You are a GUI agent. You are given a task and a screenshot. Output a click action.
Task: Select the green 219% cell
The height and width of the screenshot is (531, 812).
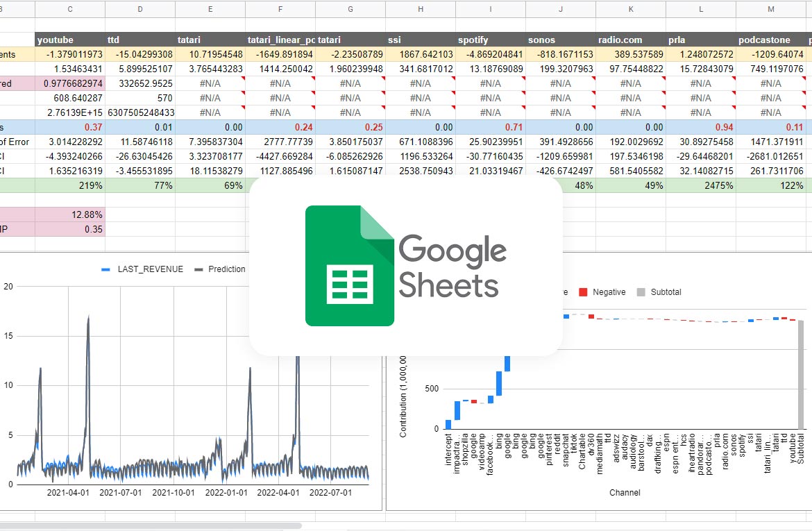(x=70, y=185)
